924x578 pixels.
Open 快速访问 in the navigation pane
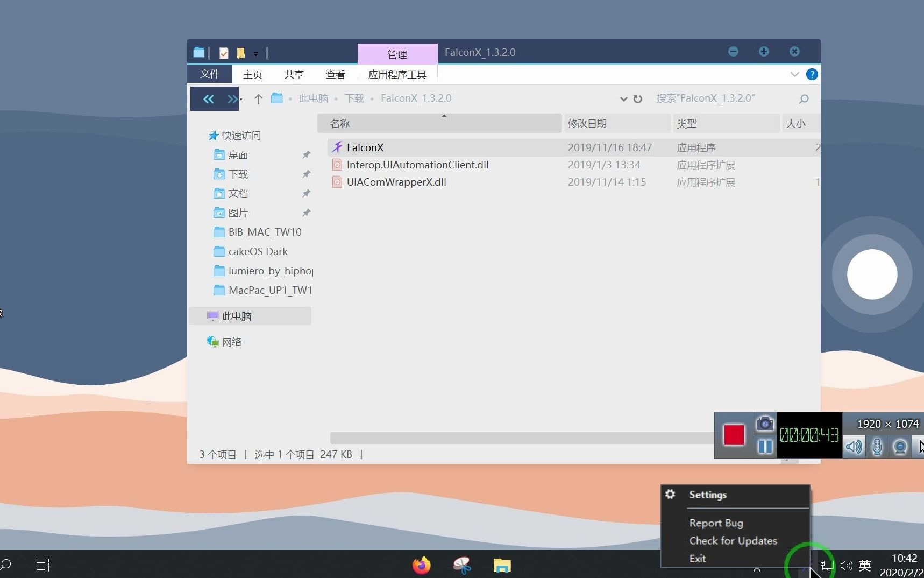tap(241, 136)
